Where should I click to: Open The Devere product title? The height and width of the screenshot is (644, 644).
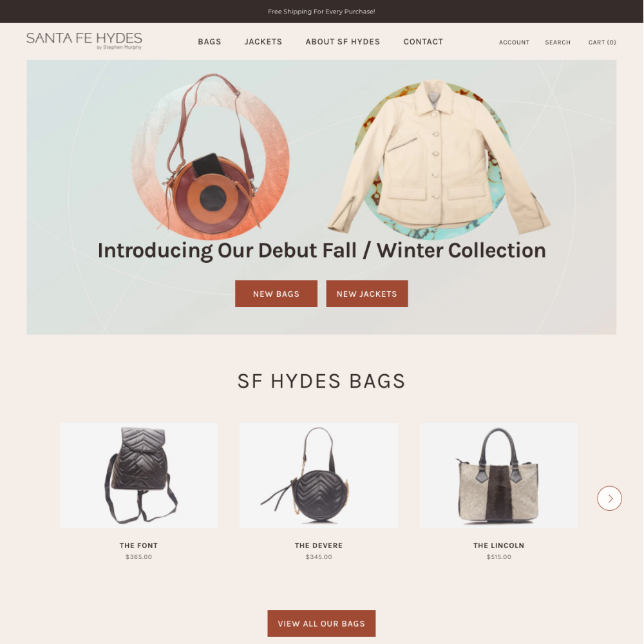(319, 545)
